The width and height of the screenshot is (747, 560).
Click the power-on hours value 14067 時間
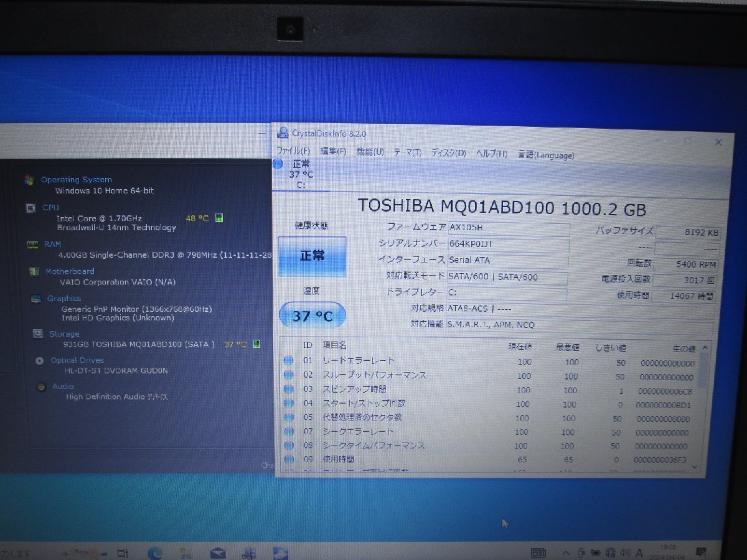pos(684,296)
